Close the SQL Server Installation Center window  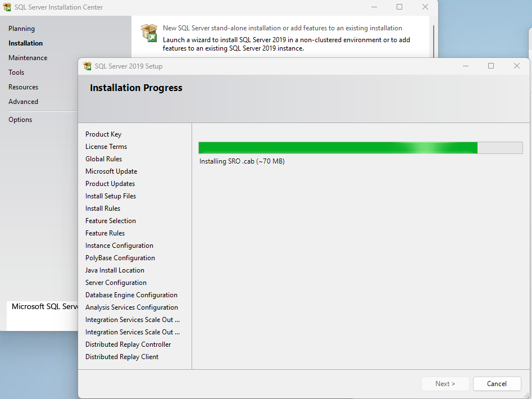tap(425, 7)
